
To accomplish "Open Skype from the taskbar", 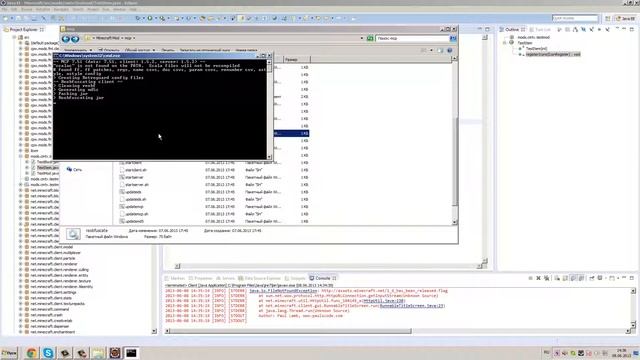I will point(48,353).
